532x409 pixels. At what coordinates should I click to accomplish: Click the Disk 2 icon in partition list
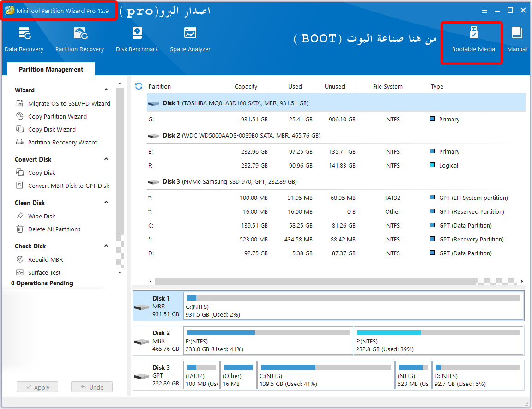click(154, 136)
